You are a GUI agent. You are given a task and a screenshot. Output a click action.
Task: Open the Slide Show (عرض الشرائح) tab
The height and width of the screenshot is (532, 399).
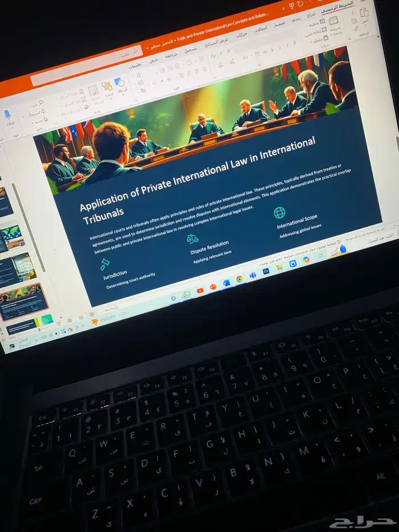pos(217,42)
